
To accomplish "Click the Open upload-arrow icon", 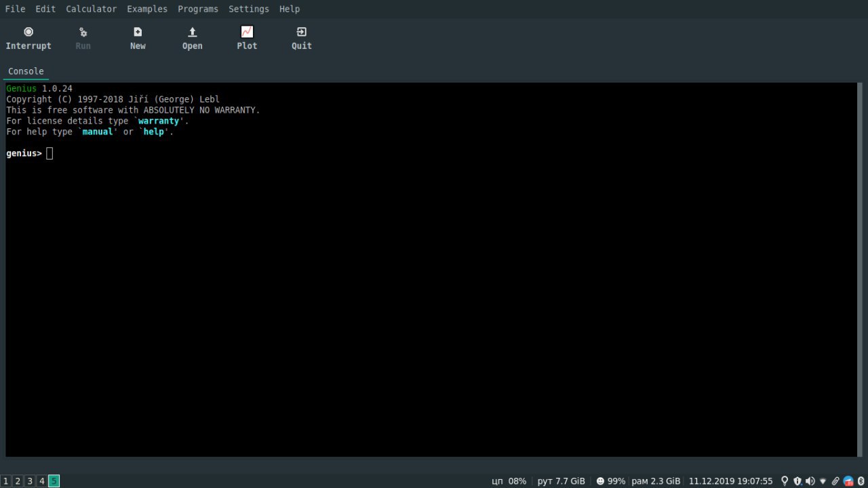I will coord(193,32).
